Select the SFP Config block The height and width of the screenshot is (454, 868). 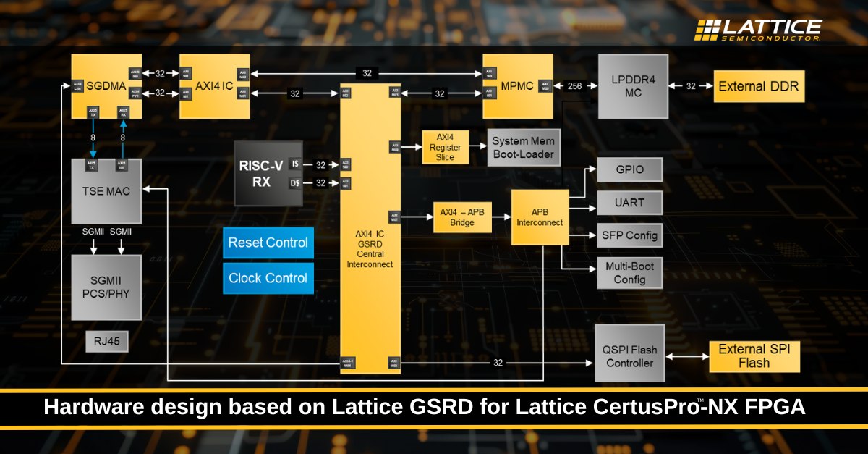[x=629, y=235]
